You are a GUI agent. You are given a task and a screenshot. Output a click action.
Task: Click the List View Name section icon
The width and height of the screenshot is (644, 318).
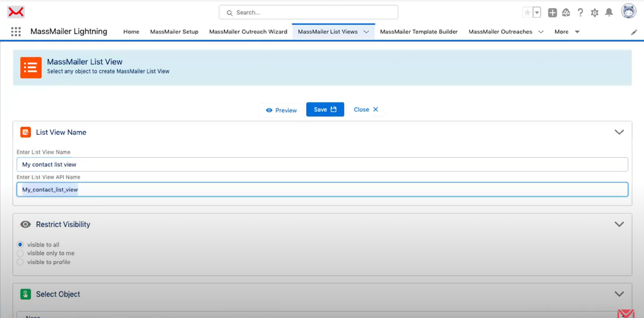coord(25,132)
